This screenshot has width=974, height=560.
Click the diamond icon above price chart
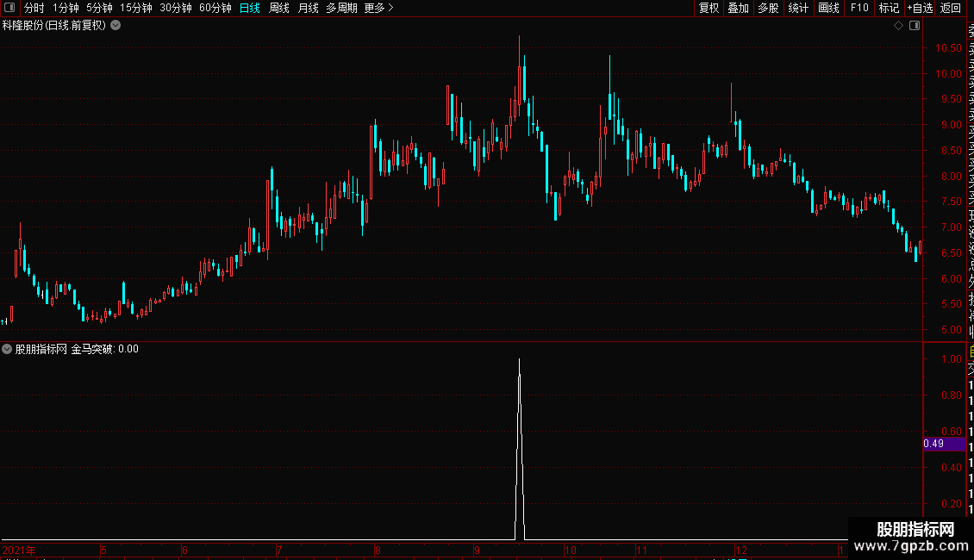click(x=898, y=26)
